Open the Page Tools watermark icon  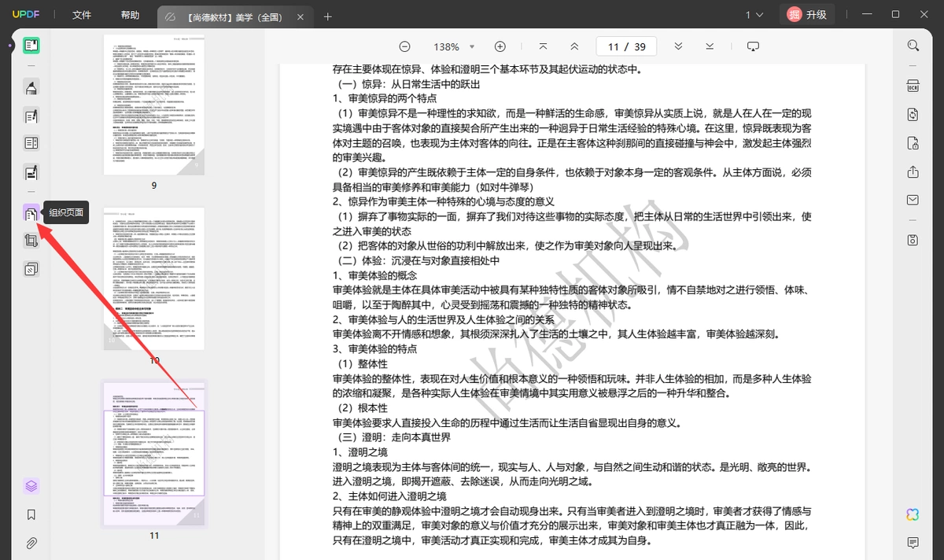(x=31, y=269)
